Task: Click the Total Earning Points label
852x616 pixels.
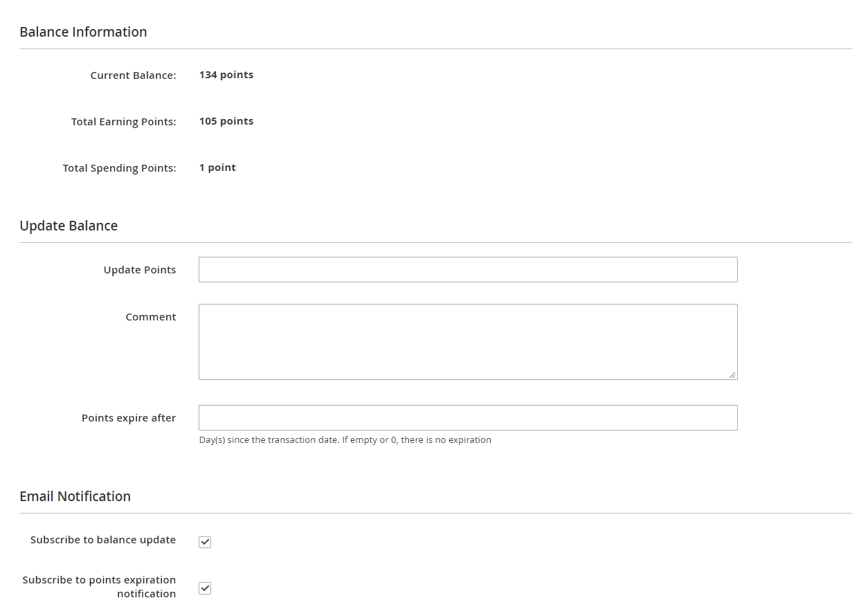Action: pyautogui.click(x=123, y=122)
